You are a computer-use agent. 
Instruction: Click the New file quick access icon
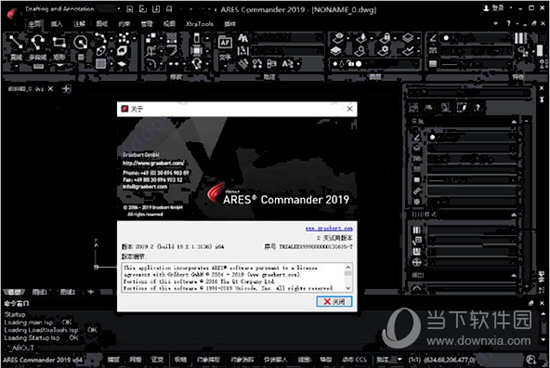pyautogui.click(x=129, y=9)
